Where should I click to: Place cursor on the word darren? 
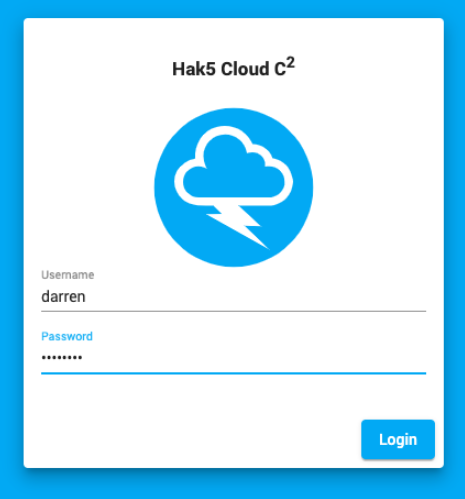click(x=63, y=296)
